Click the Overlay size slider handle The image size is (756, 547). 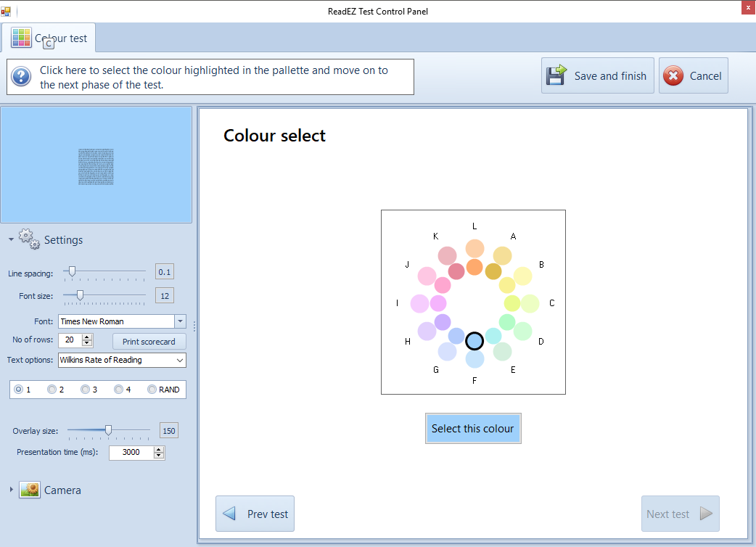(x=108, y=430)
